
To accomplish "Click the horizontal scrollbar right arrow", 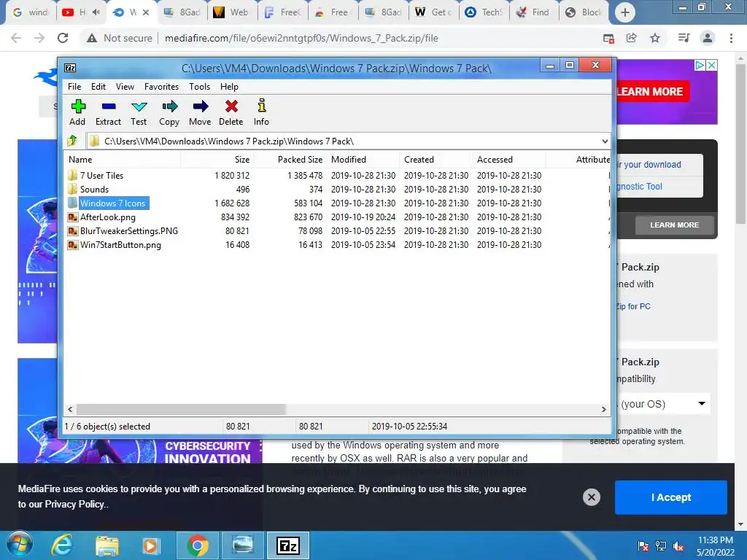I will (603, 409).
